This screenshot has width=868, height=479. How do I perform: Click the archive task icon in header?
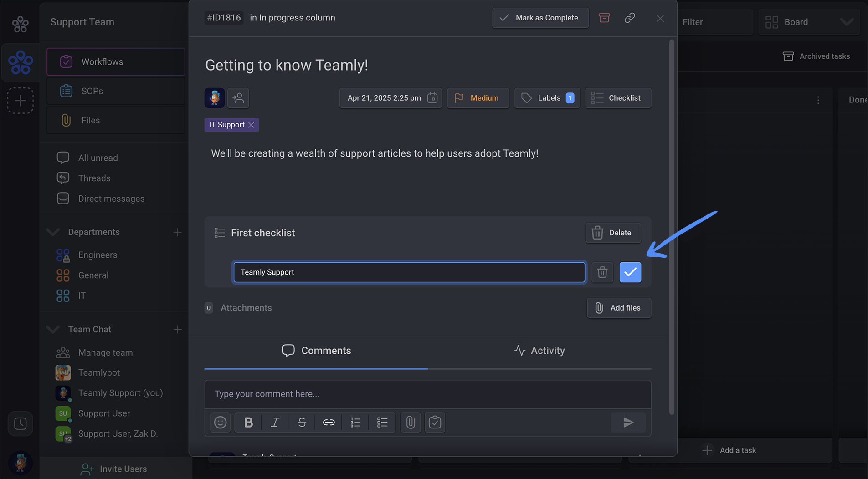point(604,18)
